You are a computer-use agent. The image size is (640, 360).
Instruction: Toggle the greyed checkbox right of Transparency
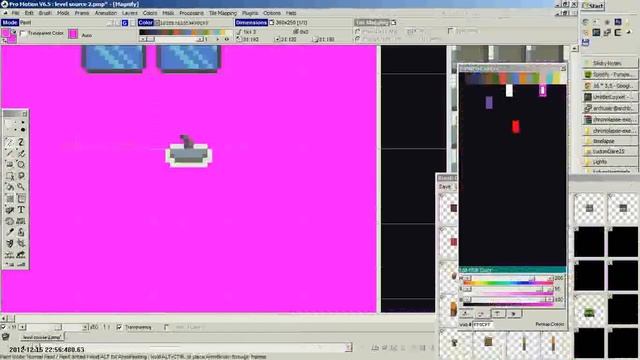[x=167, y=327]
